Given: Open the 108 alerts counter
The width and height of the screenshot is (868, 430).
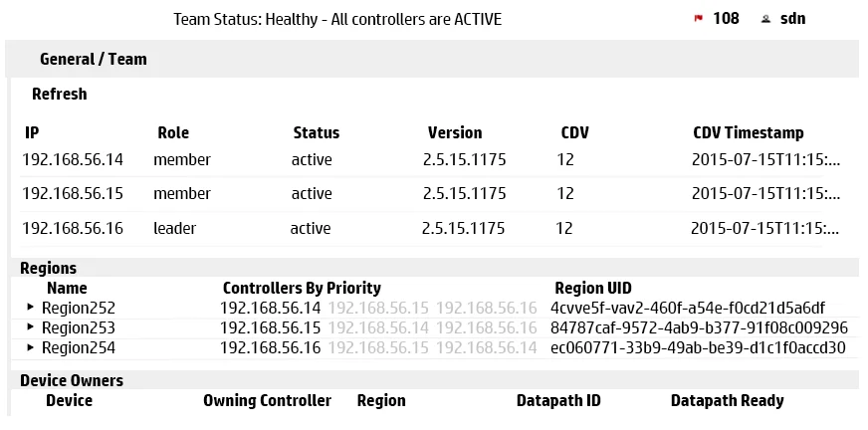Looking at the screenshot, I should coord(726,18).
